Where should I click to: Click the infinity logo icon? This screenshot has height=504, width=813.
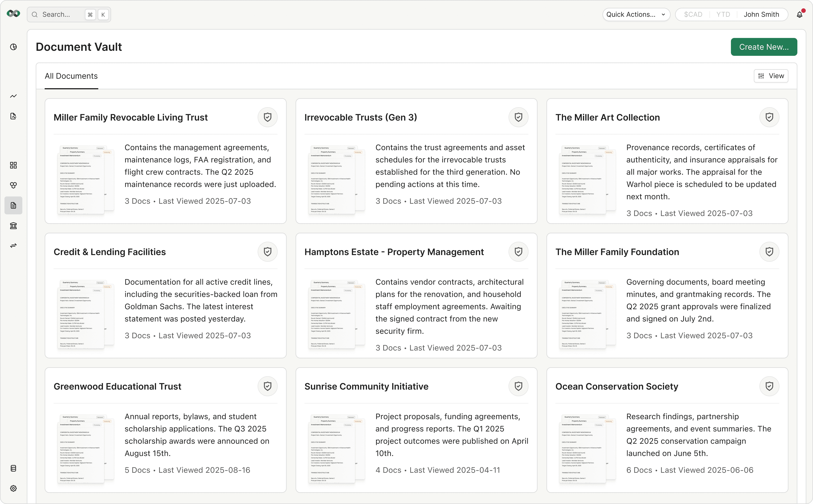(x=13, y=14)
